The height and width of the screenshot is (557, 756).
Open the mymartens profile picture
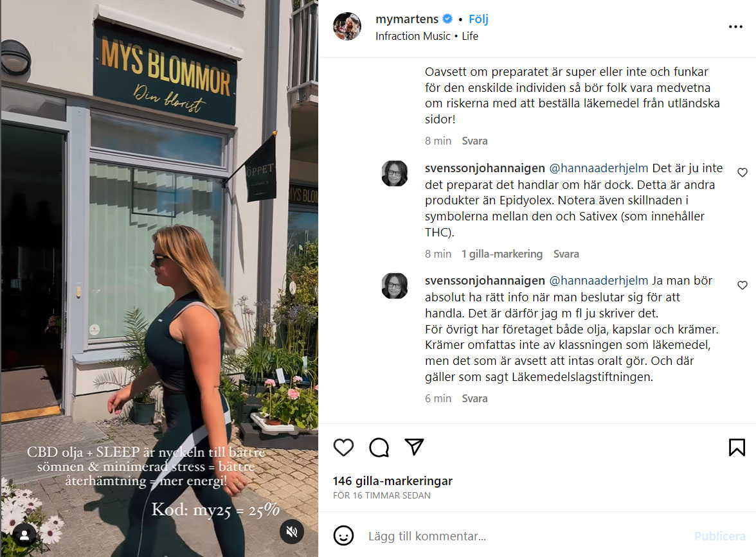[347, 26]
